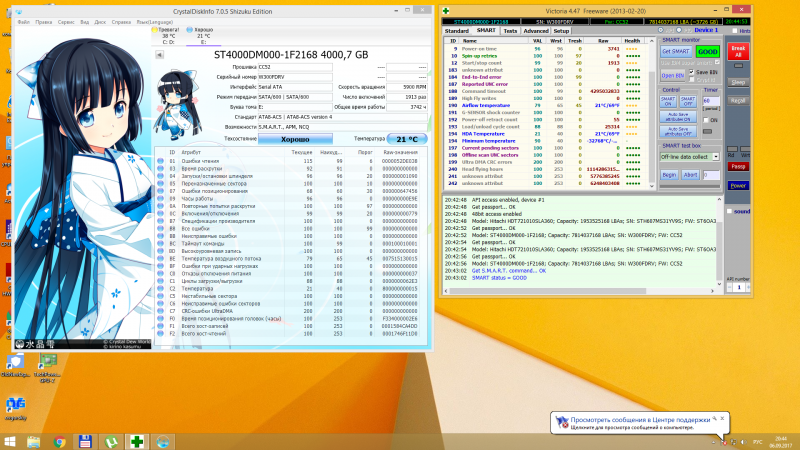Expand the Off-line data collect dropdown
The width and height of the screenshot is (800, 450).
click(x=714, y=156)
